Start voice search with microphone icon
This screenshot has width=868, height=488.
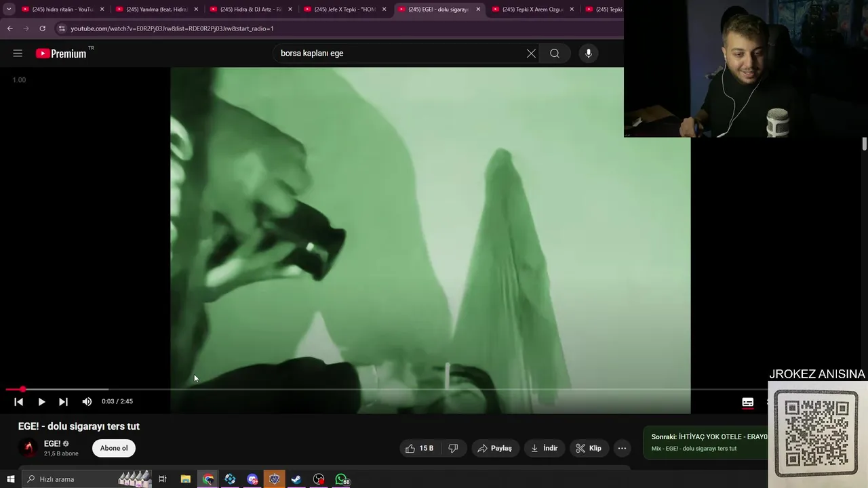click(x=589, y=54)
